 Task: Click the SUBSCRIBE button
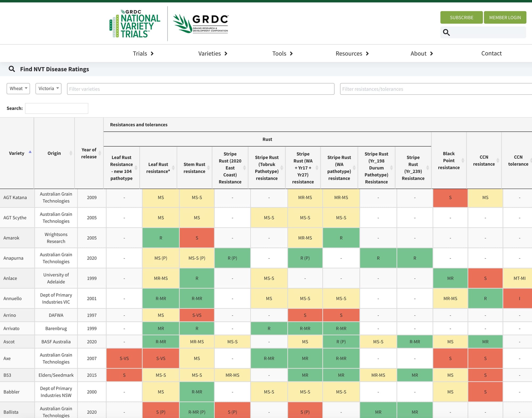point(462,17)
